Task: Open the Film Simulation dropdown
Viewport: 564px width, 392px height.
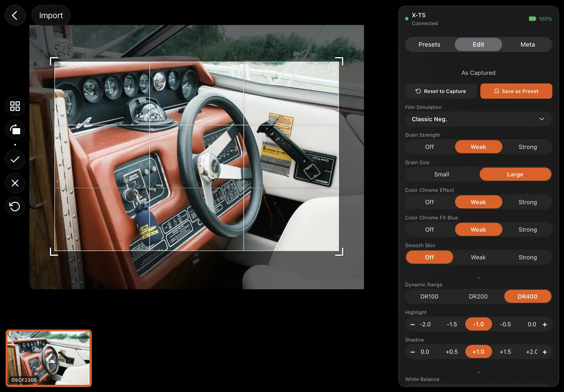Action: (478, 119)
